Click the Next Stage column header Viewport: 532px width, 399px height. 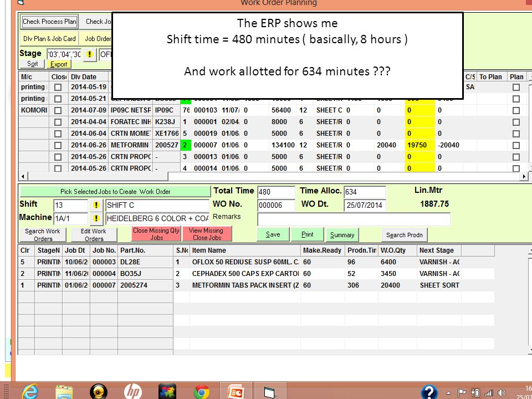[439, 250]
